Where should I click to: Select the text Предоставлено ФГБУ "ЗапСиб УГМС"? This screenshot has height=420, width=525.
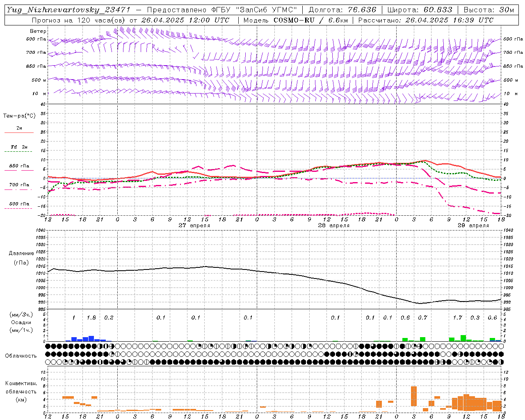pos(221,10)
